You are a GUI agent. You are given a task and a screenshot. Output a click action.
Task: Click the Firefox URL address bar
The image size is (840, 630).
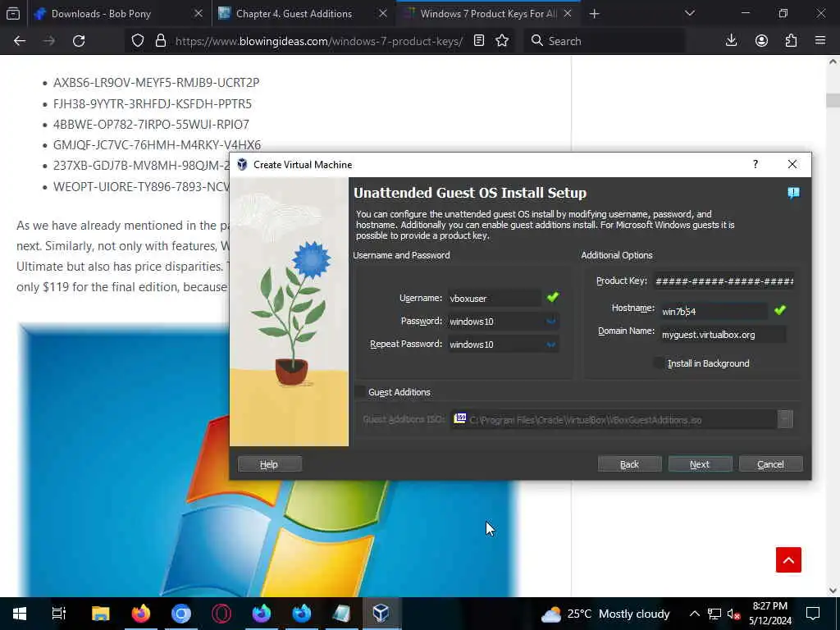(x=319, y=41)
